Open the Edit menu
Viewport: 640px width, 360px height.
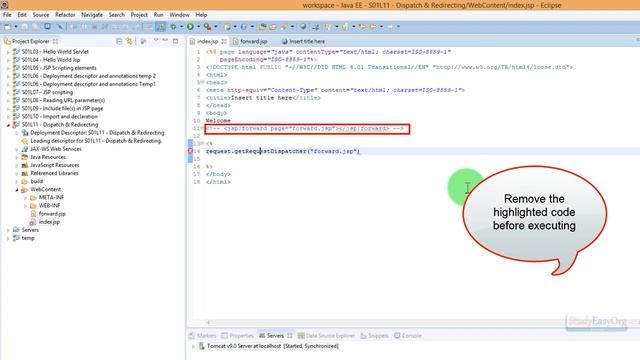pos(22,15)
